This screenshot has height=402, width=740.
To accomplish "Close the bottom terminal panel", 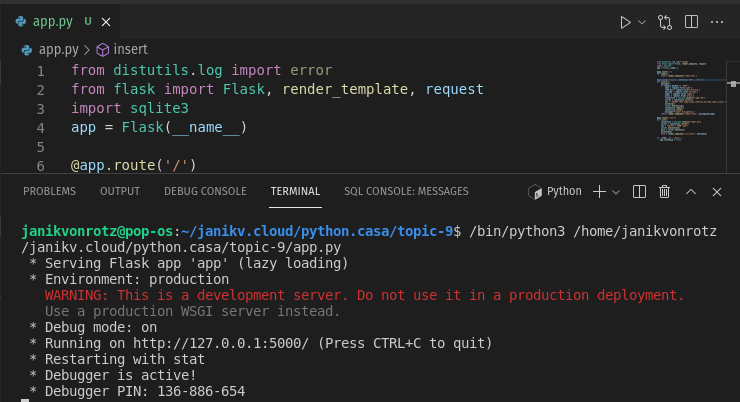I will (716, 191).
